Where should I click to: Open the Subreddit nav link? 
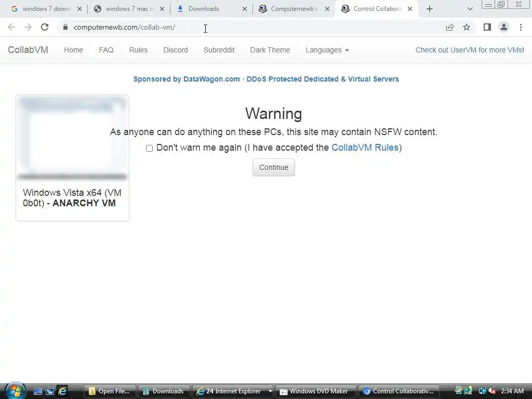point(219,50)
